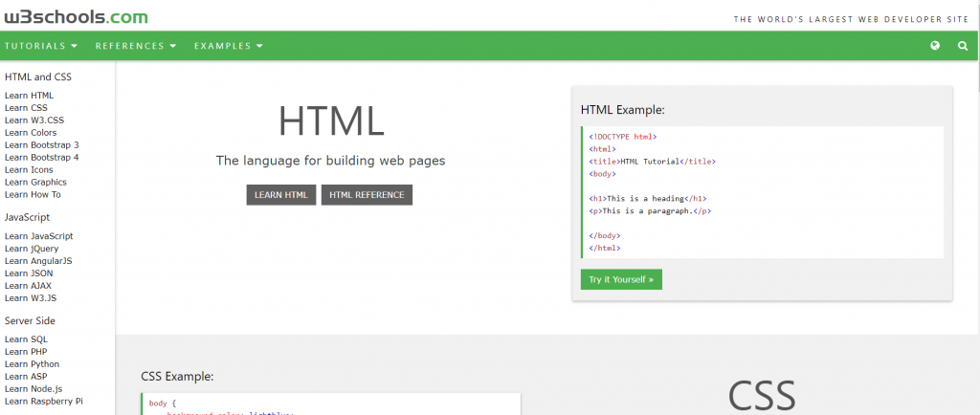Open the Learn ASP link
980x415 pixels.
point(26,377)
